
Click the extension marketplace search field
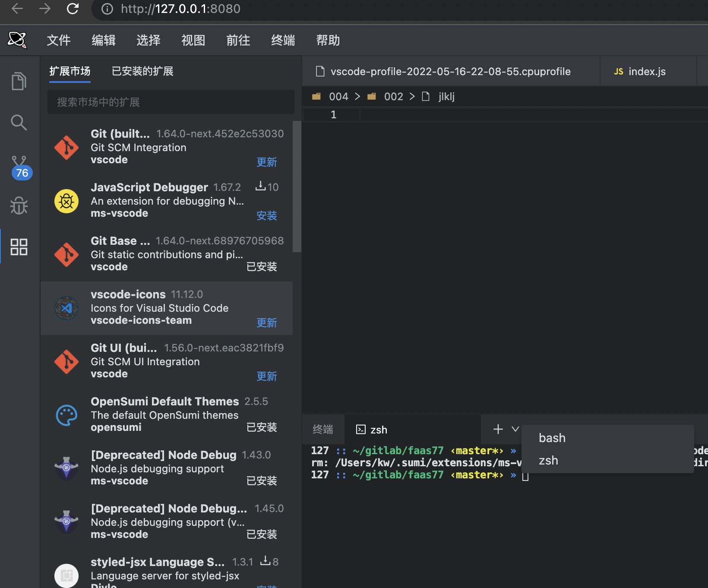click(x=171, y=102)
